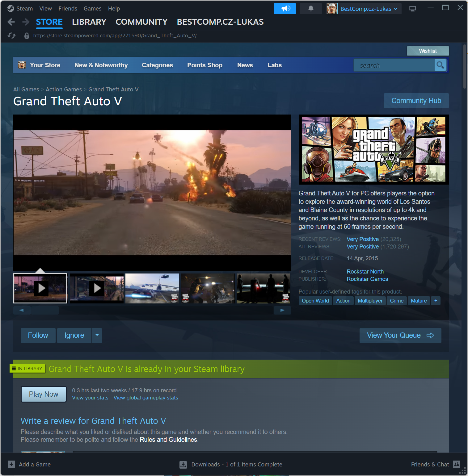468x476 pixels.
Task: Select the STORE tab
Action: [49, 22]
